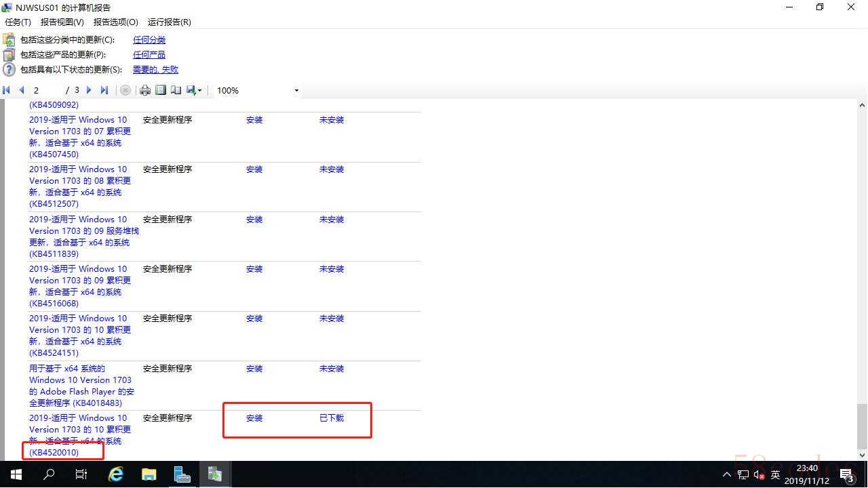Click 安装 in the KB4516068 row
The image size is (868, 488).
pyautogui.click(x=254, y=269)
